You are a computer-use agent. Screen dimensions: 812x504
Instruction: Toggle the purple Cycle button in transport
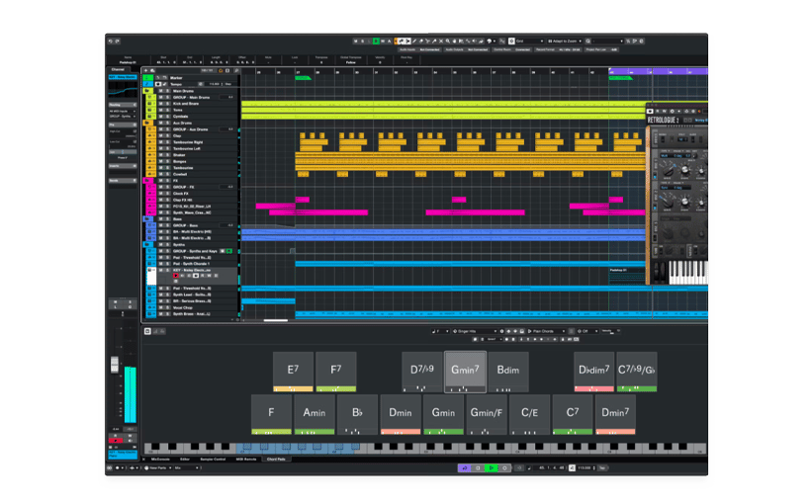464,467
